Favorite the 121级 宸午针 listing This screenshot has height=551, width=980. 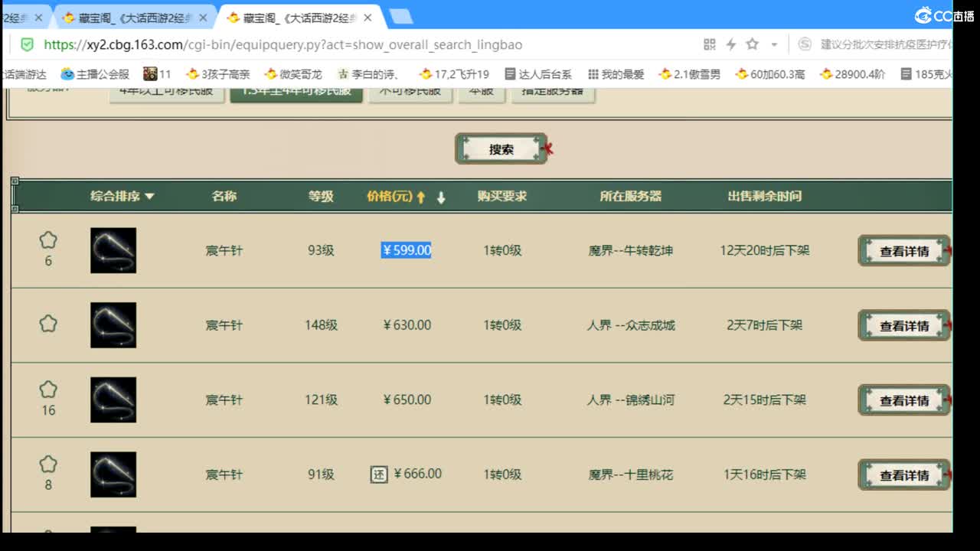[48, 390]
